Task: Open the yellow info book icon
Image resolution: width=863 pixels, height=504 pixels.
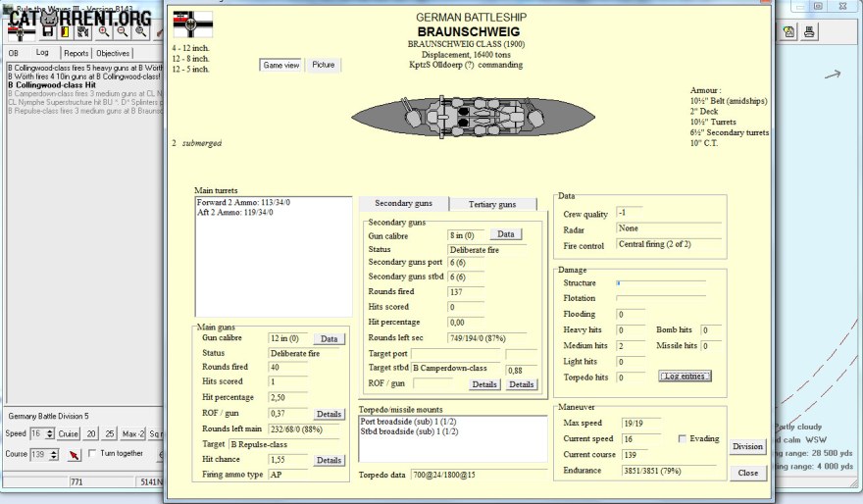Action: 65,32
